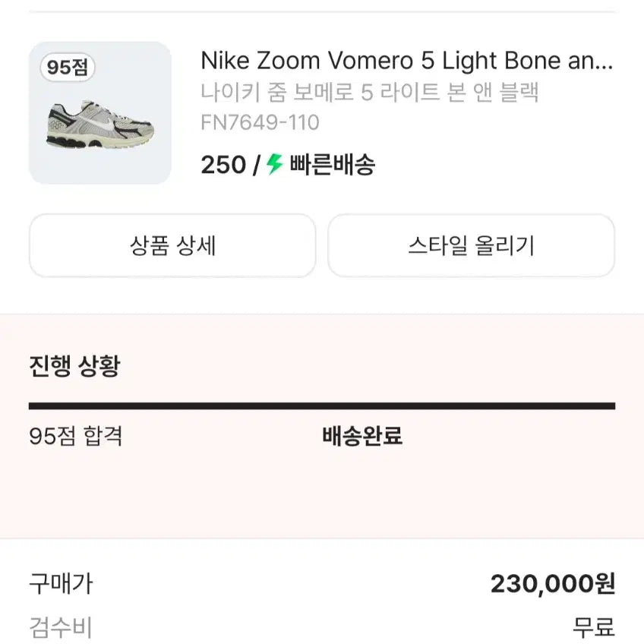Click the black progress bar
Image resolution: width=644 pixels, height=644 pixels.
point(322,402)
